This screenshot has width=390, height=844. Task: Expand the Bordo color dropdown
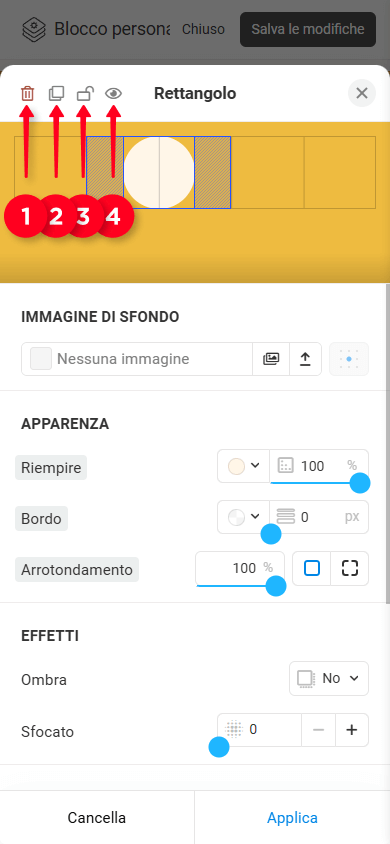(x=244, y=517)
